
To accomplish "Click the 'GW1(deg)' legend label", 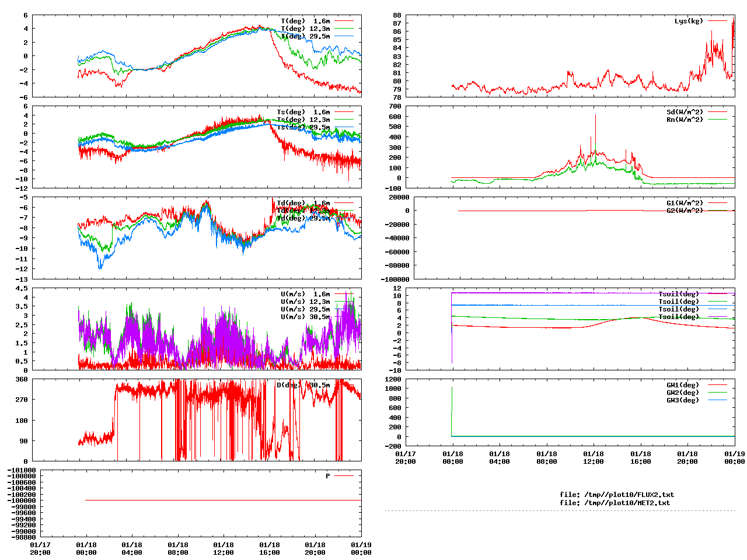I will pyautogui.click(x=683, y=385).
